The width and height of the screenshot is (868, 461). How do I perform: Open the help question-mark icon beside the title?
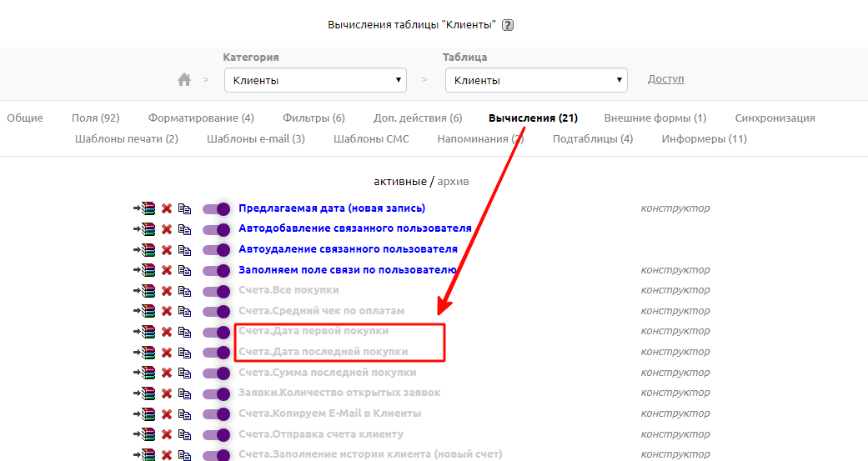[x=508, y=25]
